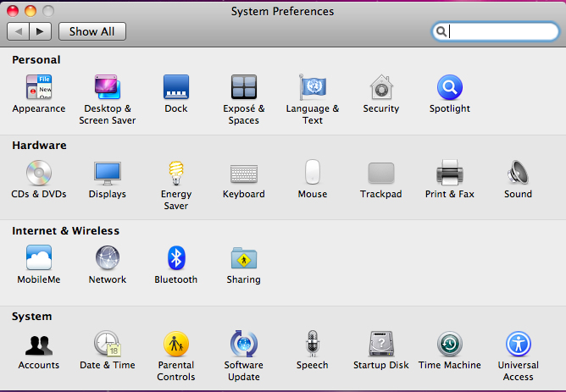
Task: Open Desktop & Screen Saver settings
Action: click(108, 87)
